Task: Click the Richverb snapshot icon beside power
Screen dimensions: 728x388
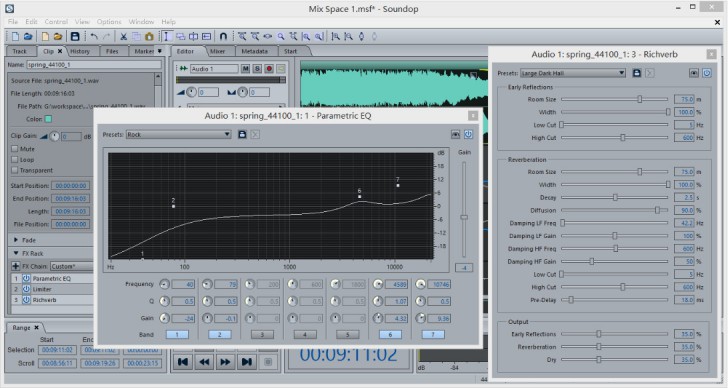Action: 694,73
